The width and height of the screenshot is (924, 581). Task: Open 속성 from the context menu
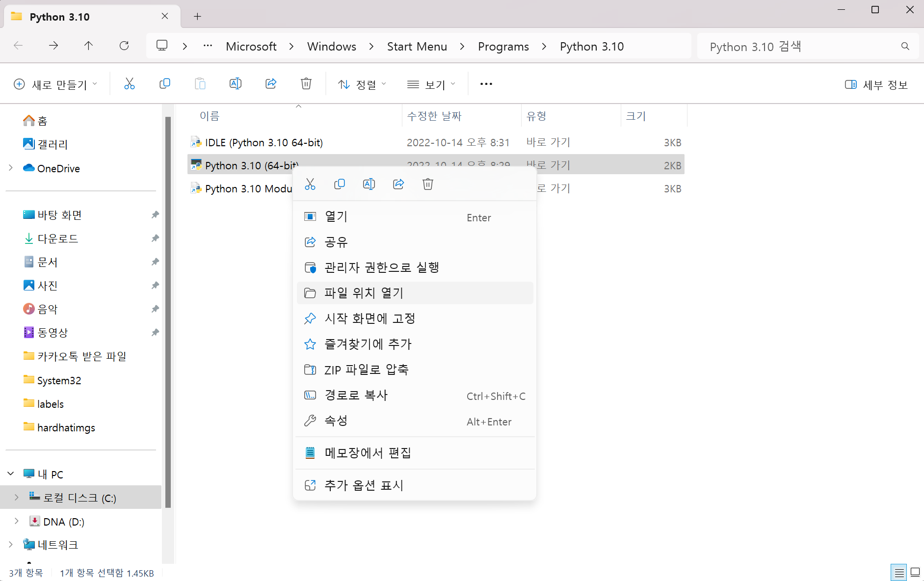(415, 421)
